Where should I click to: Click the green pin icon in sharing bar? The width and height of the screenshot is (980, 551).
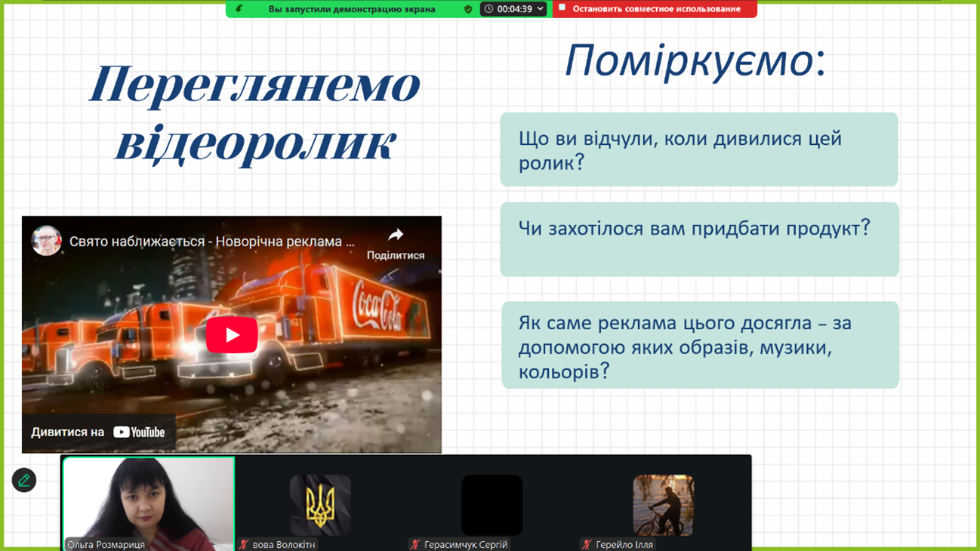pyautogui.click(x=240, y=9)
